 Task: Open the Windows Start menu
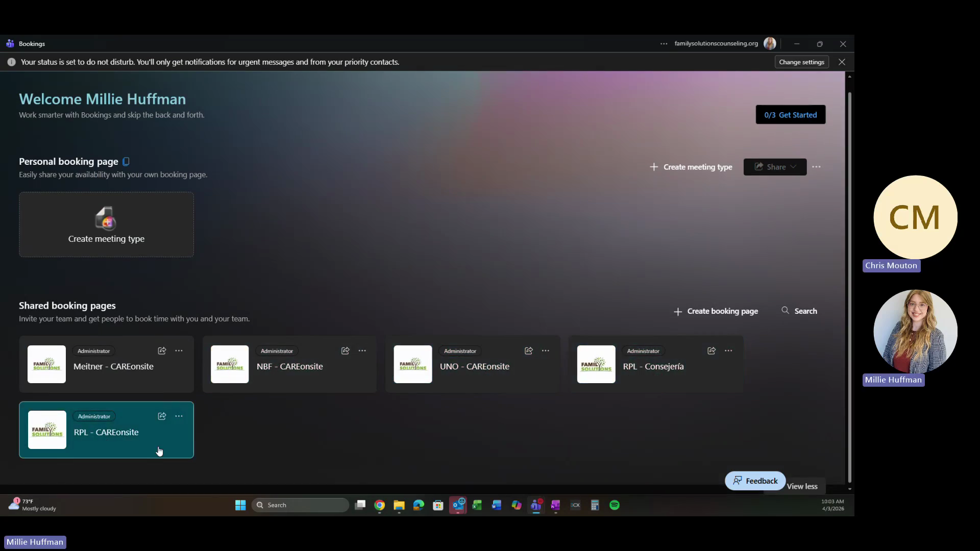tap(240, 505)
